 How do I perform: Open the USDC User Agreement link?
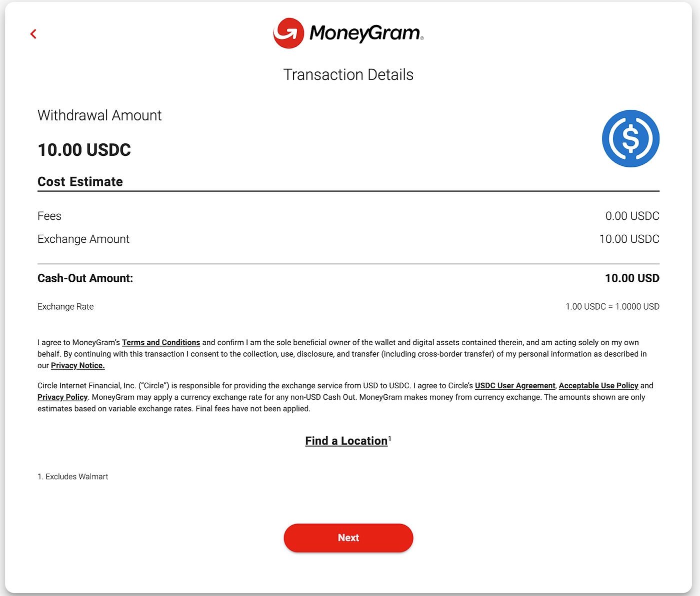(515, 386)
